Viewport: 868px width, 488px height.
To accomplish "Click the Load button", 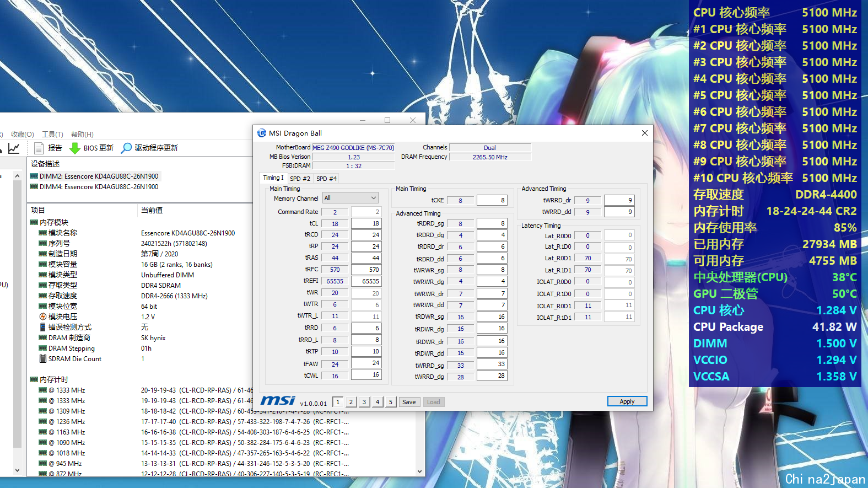I will [434, 402].
